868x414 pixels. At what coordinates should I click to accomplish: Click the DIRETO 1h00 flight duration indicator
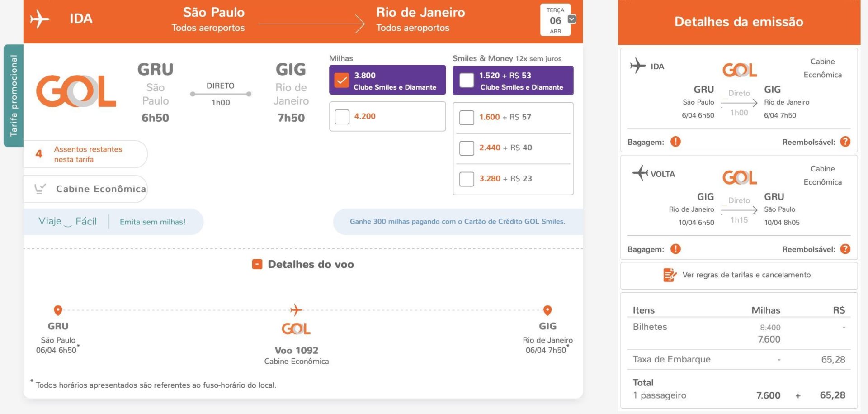coord(221,94)
